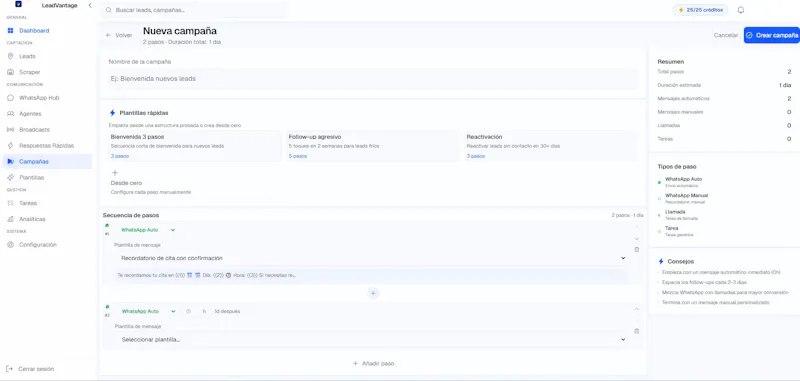800x381 pixels.
Task: Open the step #2 WhatsApp Auto type dropdown
Action: [148, 311]
